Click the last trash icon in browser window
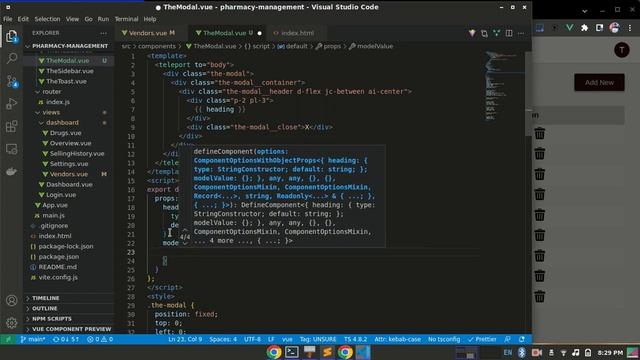This screenshot has width=640, height=360. (540, 296)
